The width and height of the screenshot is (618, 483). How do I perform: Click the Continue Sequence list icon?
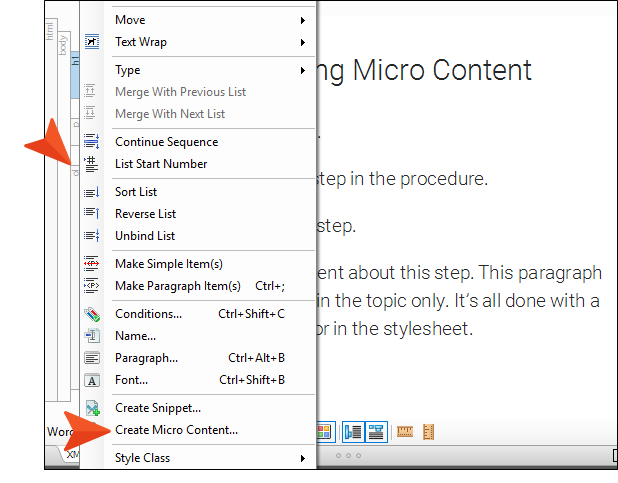pyautogui.click(x=91, y=141)
